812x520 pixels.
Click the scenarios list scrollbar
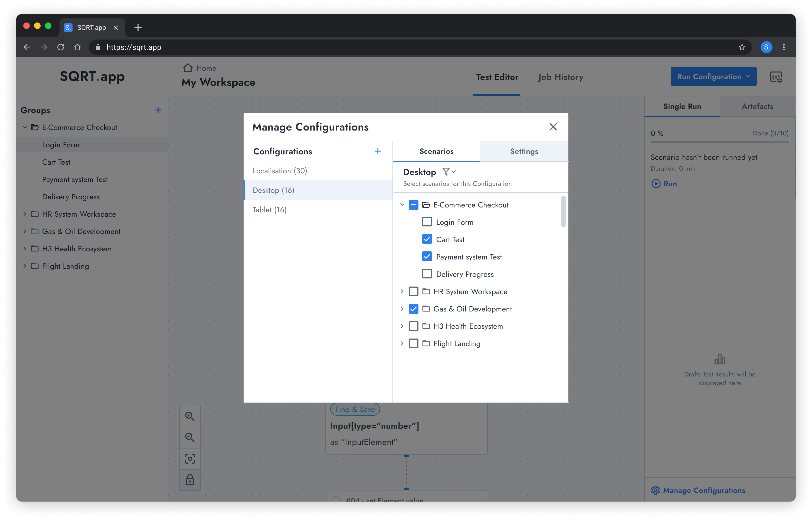click(x=563, y=212)
